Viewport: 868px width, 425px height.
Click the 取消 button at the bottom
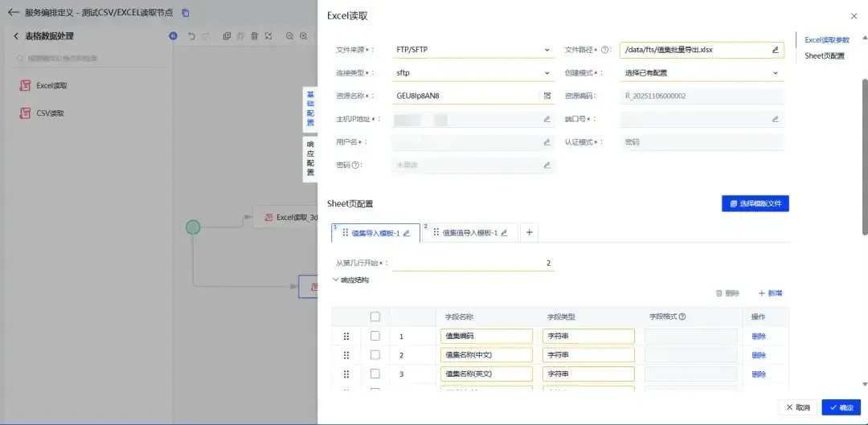798,407
